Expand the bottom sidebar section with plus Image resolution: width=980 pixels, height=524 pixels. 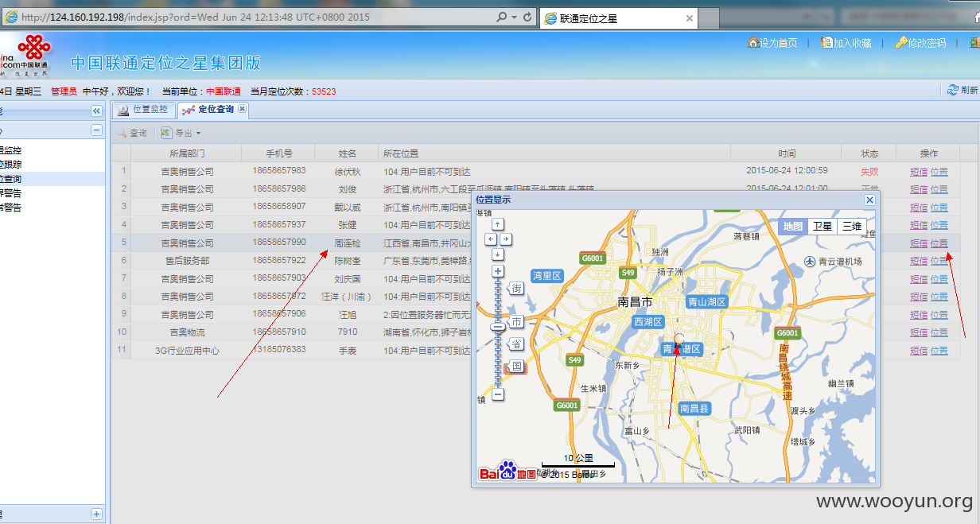pos(96,514)
